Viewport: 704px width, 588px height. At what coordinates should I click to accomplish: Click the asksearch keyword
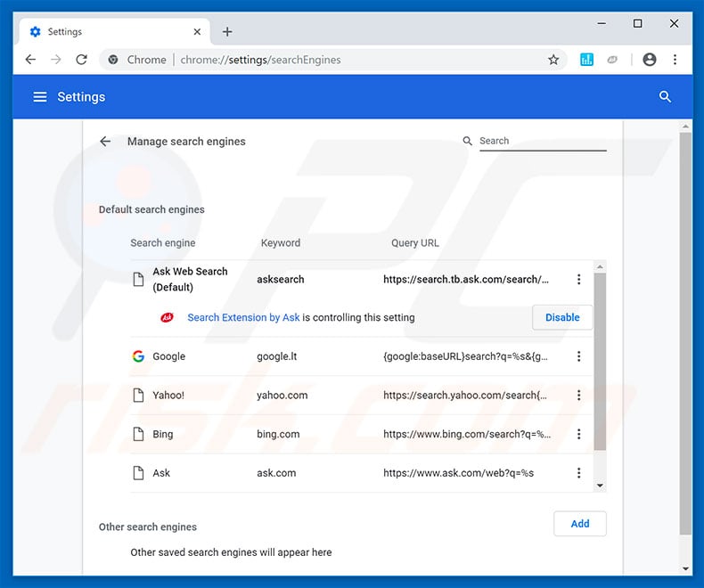(x=281, y=279)
